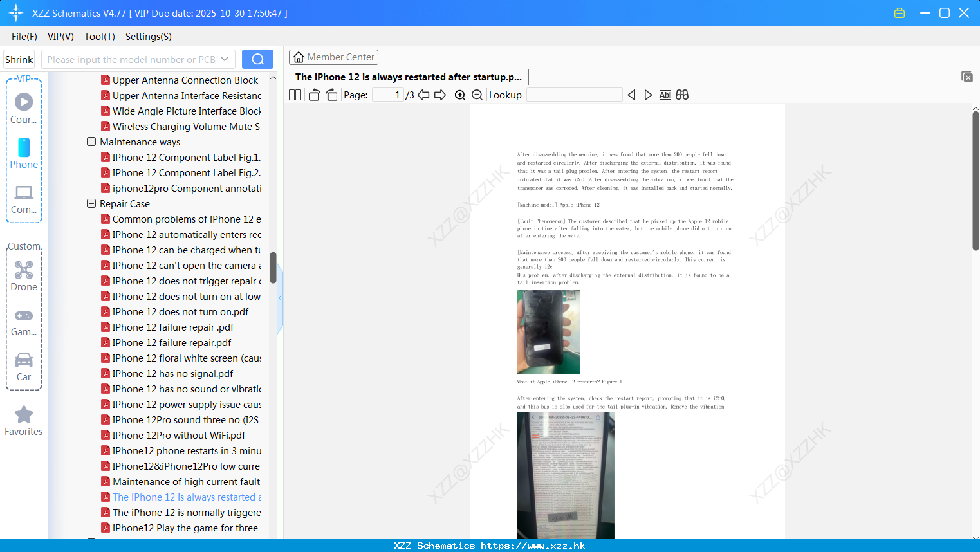
Task: Open IPhone 12 has no signal.pdf
Action: tap(167, 373)
